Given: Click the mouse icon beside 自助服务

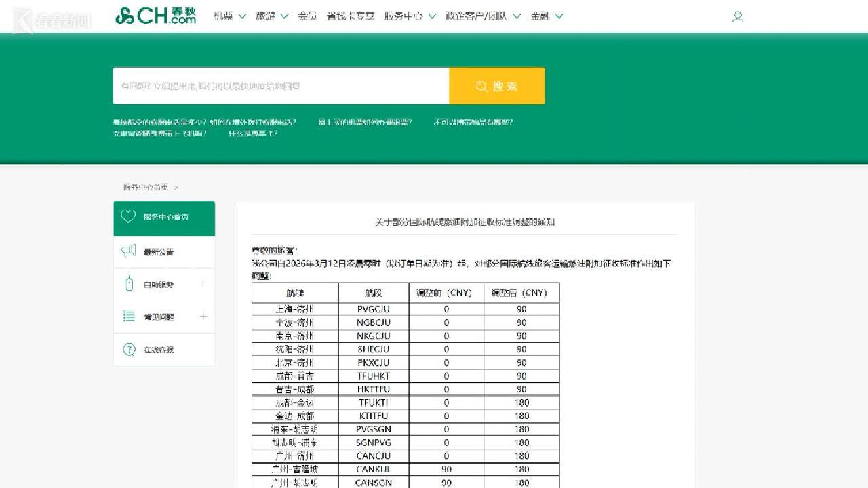Looking at the screenshot, I should [129, 285].
